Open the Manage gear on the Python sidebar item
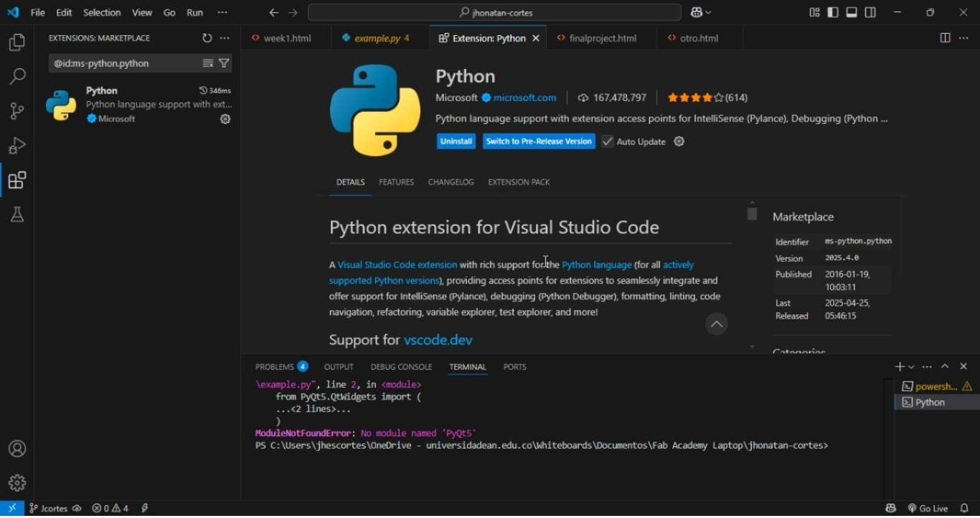This screenshot has width=980, height=518. (225, 120)
